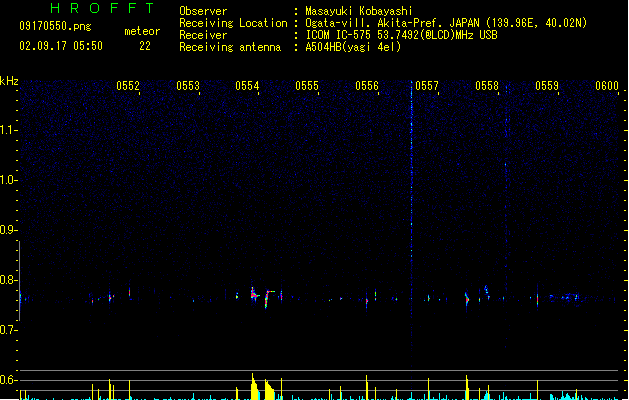The width and height of the screenshot is (629, 400).
Task: Click the HROFFT title text
Action: (103, 8)
